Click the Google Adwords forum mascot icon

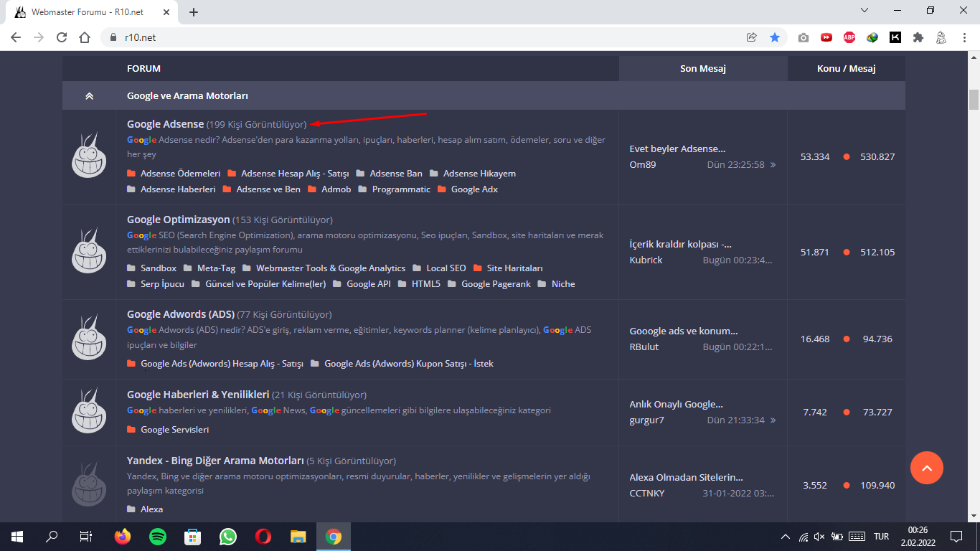point(89,338)
